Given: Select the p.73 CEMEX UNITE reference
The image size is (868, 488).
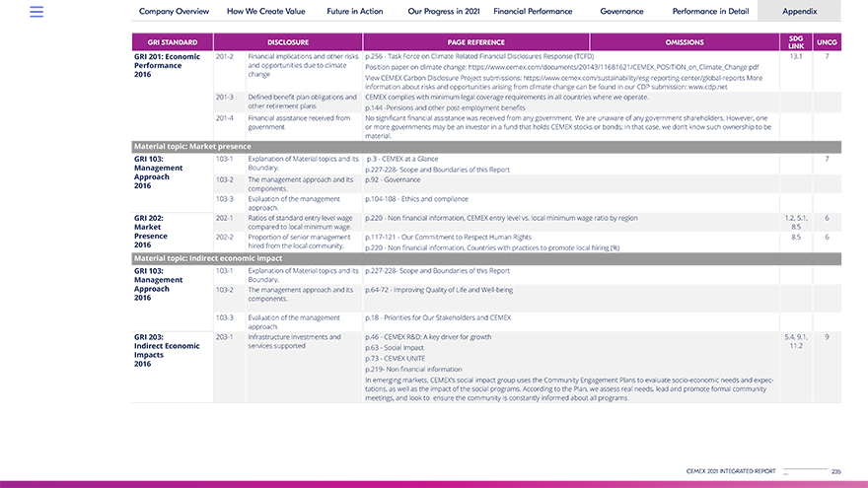Looking at the screenshot, I should 395,358.
